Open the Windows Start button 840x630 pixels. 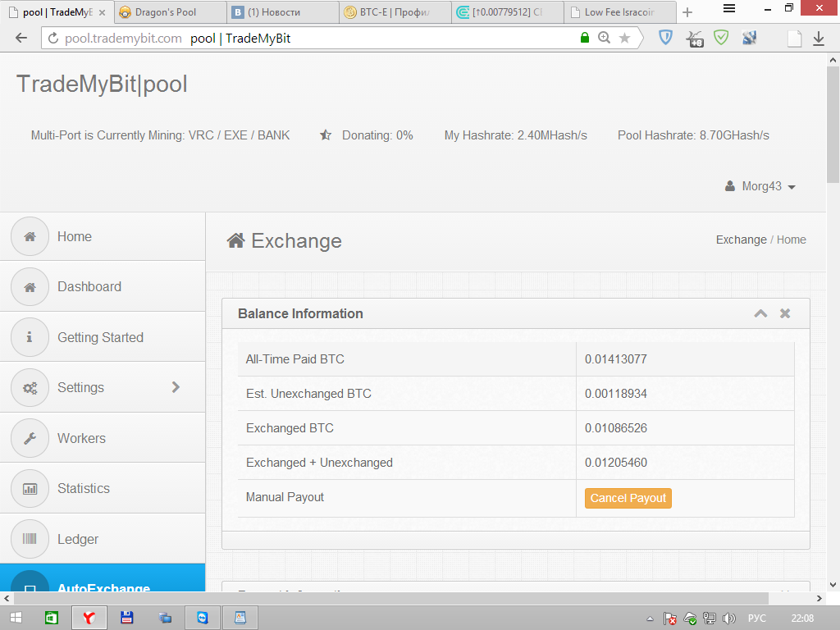(16, 618)
